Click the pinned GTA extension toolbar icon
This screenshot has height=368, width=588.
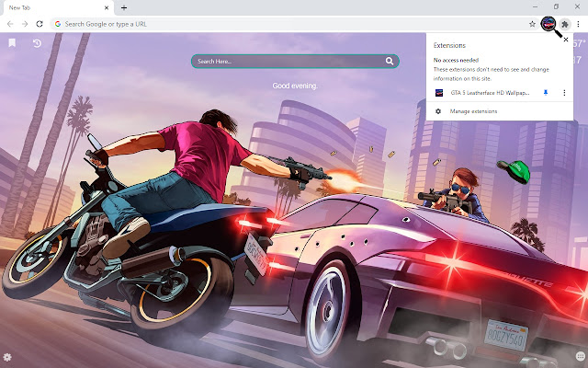(548, 24)
